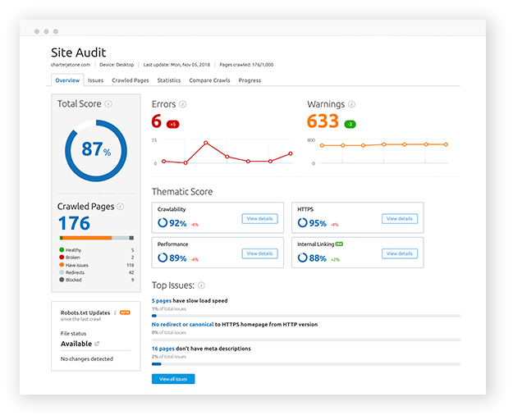Screen dimensions: 513x420
Task: Open the 16 pages meta descriptions link
Action: [163, 349]
